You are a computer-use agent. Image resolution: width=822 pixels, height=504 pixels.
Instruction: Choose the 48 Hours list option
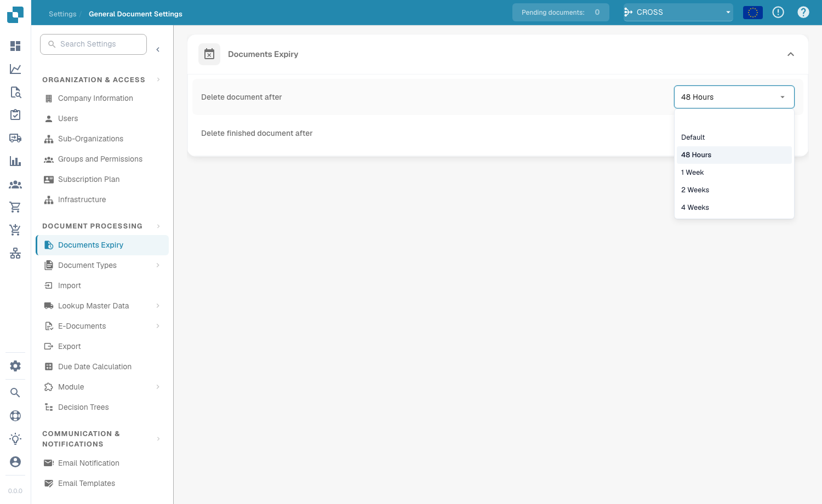coord(734,155)
